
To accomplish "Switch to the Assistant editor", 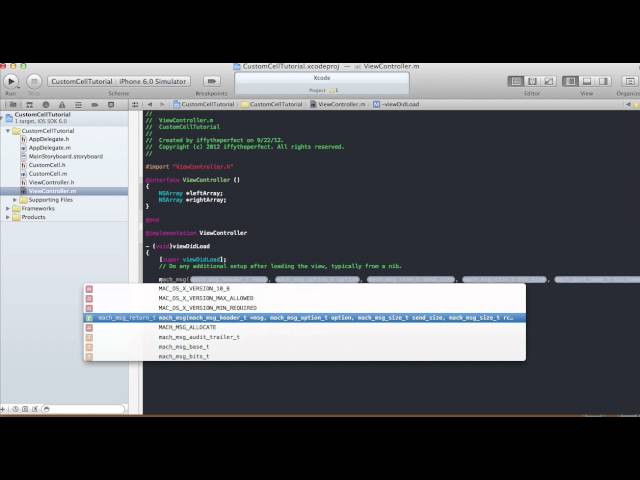I will (x=532, y=81).
